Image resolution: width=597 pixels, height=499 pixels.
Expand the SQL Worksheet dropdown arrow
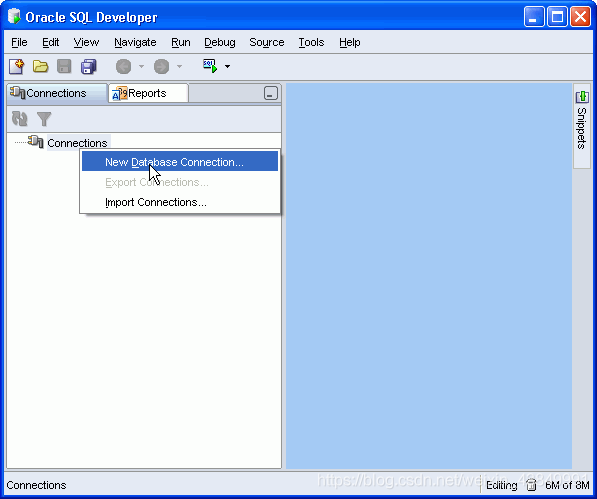pyautogui.click(x=227, y=67)
